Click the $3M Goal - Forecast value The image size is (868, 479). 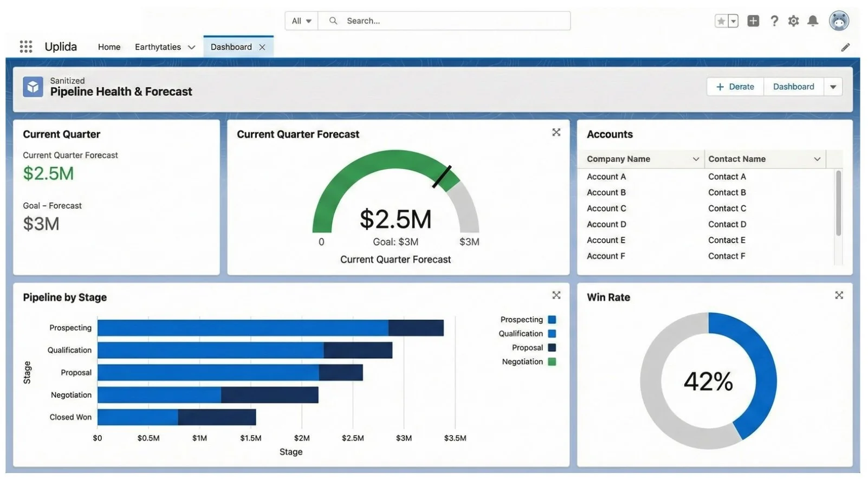41,224
